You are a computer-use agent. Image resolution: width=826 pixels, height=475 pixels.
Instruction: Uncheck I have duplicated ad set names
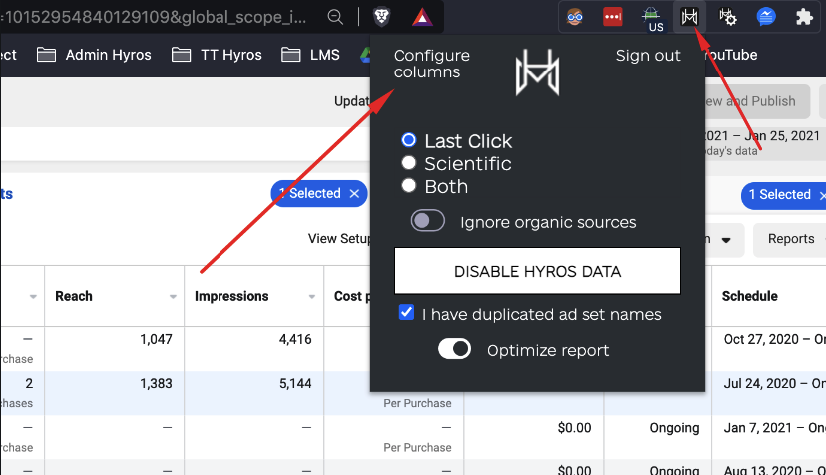click(x=406, y=312)
